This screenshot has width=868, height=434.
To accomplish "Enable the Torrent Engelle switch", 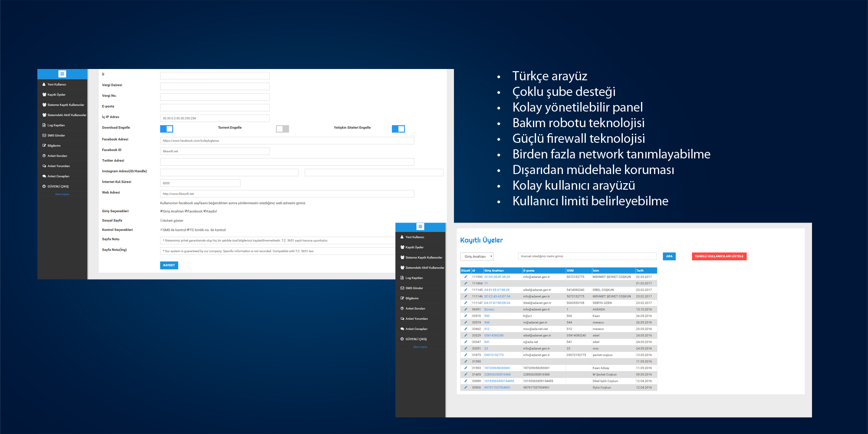I will [283, 129].
